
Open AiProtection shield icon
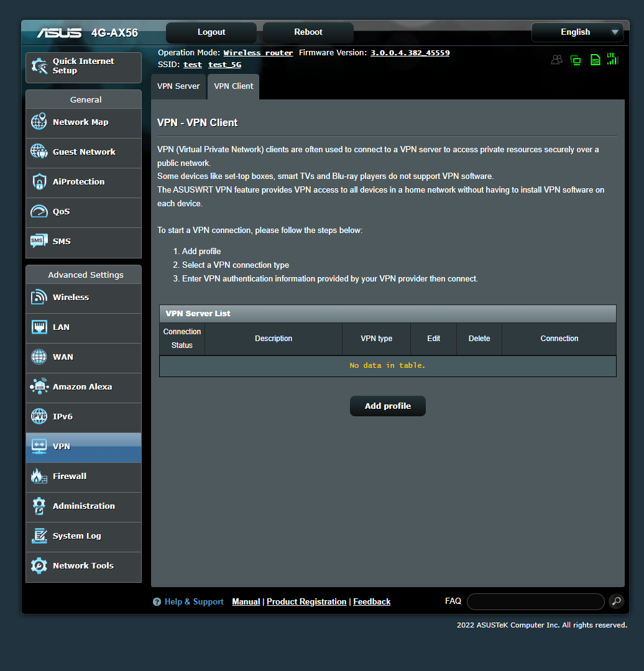[39, 181]
